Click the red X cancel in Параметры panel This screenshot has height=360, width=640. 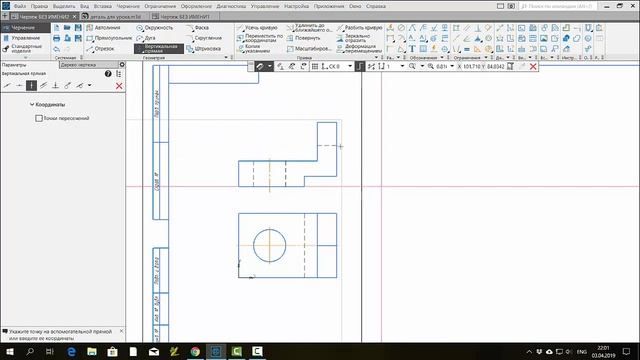pos(119,86)
